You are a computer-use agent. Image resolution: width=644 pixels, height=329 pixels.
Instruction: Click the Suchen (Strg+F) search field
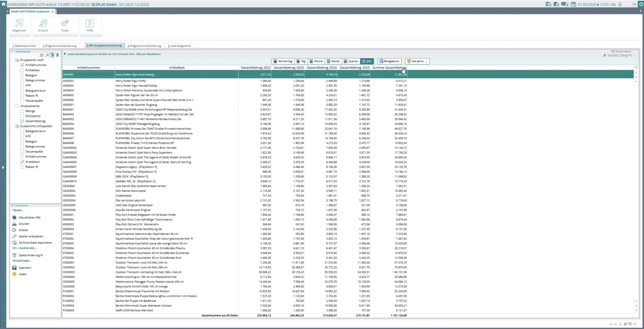619,55
